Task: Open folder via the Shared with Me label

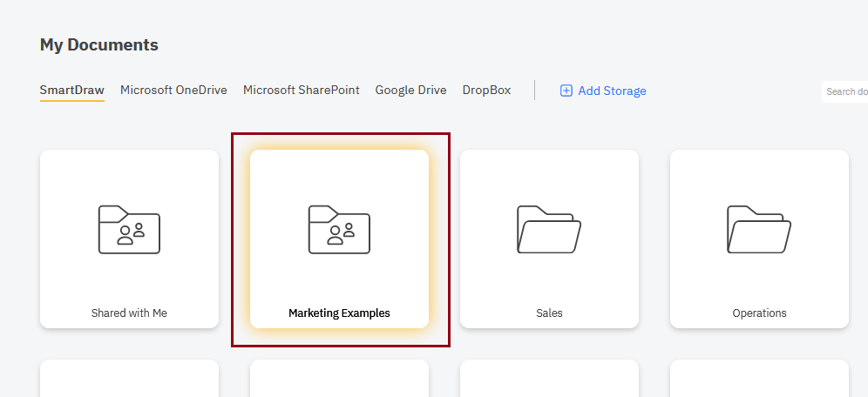Action: tap(129, 313)
